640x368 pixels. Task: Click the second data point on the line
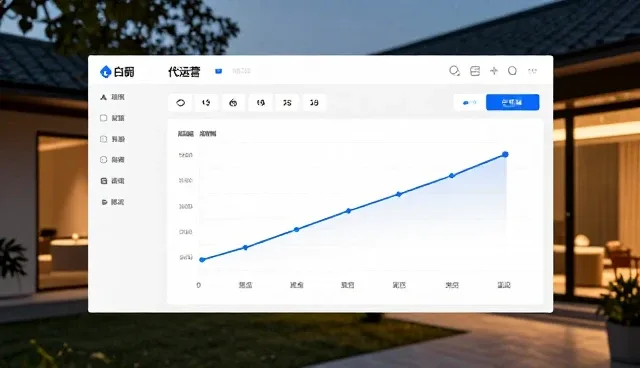245,247
